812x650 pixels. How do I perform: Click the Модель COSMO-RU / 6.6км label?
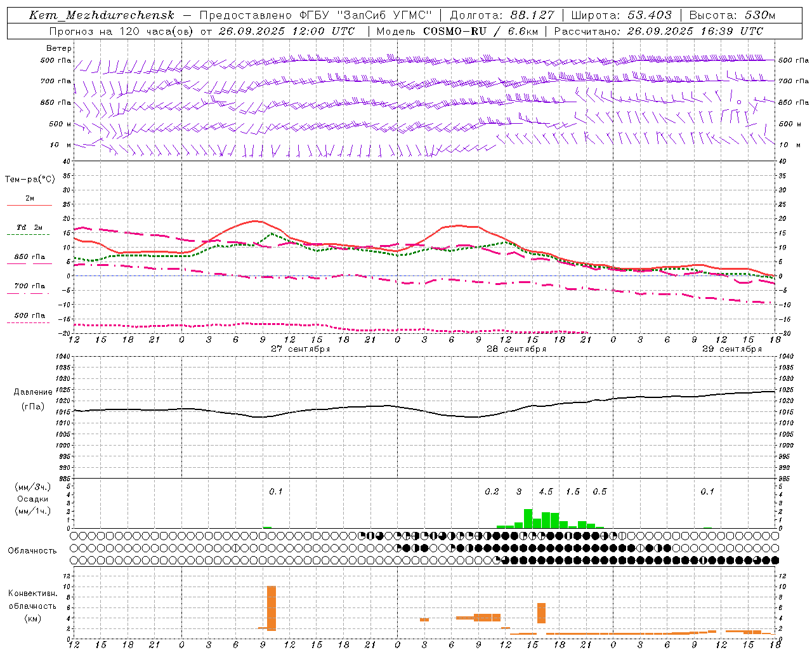(457, 30)
